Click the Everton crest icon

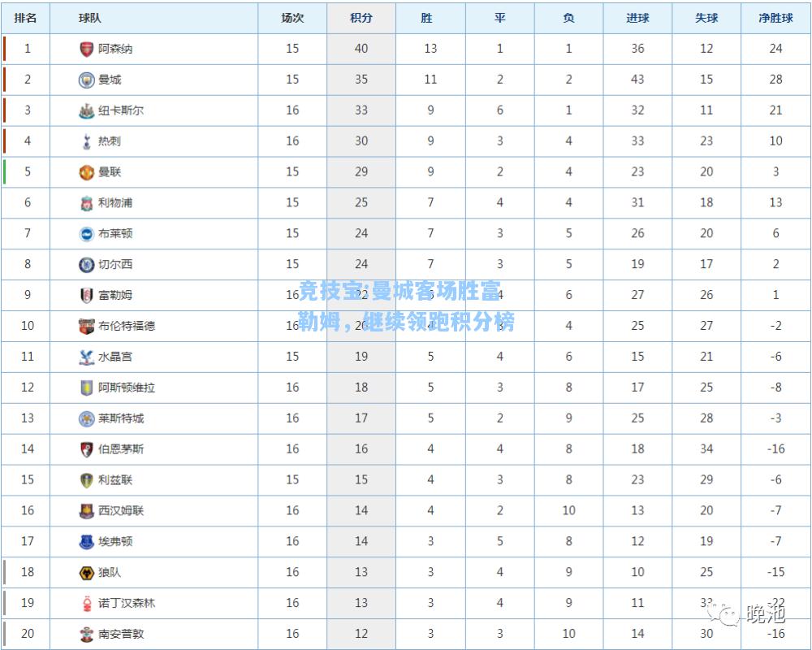[x=87, y=542]
